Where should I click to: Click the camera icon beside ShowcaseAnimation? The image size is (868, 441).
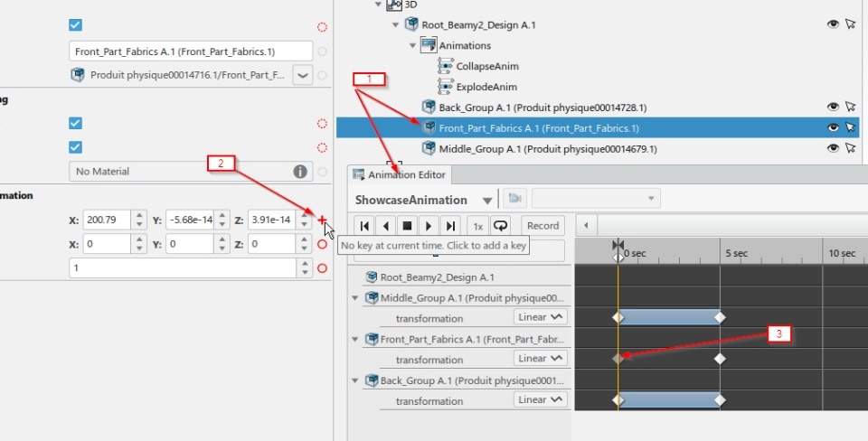pyautogui.click(x=514, y=198)
